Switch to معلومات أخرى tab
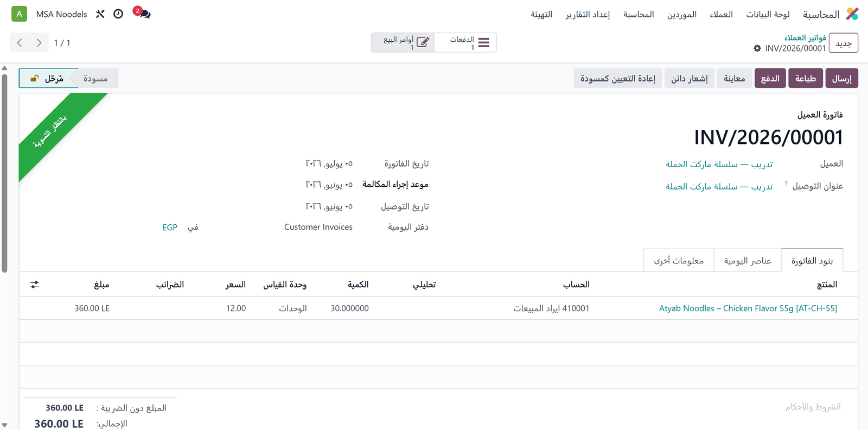Screen dimensions: 868x430 (x=679, y=261)
